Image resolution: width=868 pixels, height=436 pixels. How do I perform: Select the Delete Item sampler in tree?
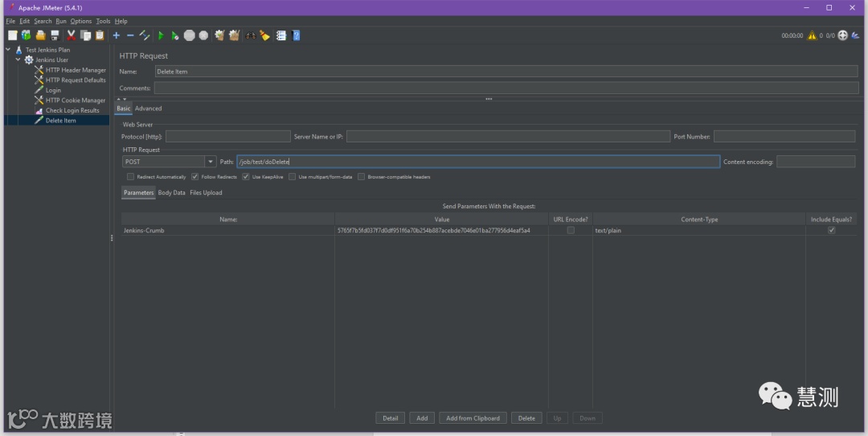(x=61, y=120)
